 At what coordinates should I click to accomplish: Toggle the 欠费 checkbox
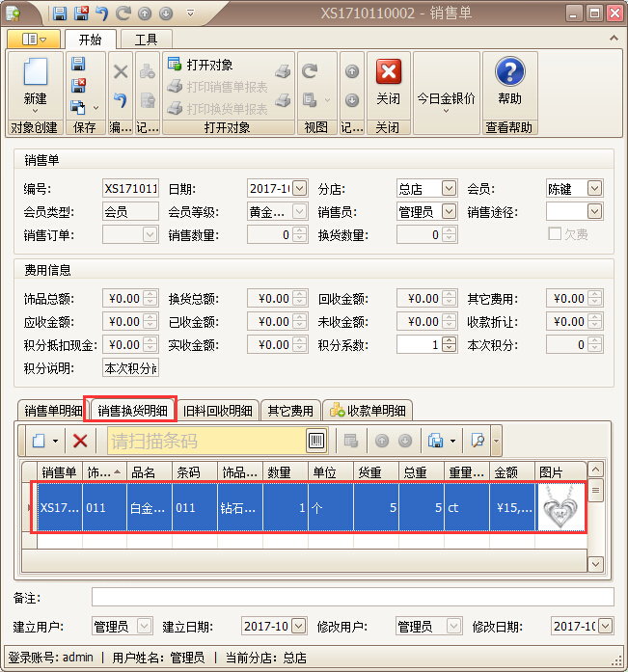(555, 234)
